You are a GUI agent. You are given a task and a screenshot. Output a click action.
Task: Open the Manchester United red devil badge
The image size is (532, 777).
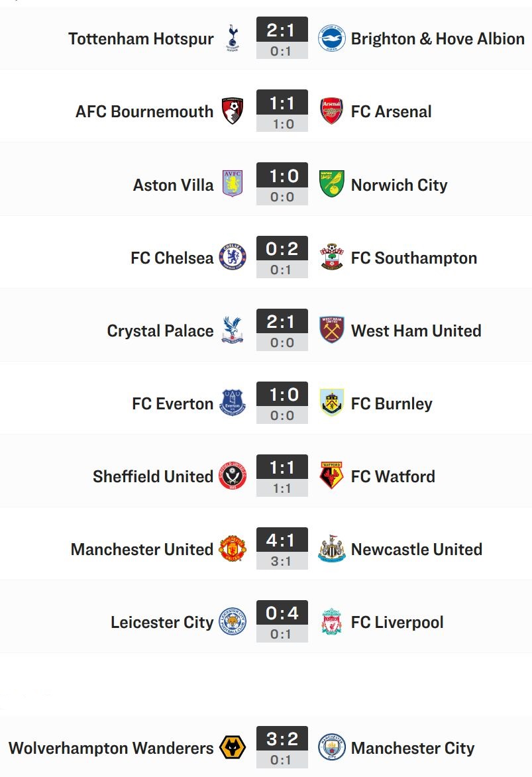point(233,548)
